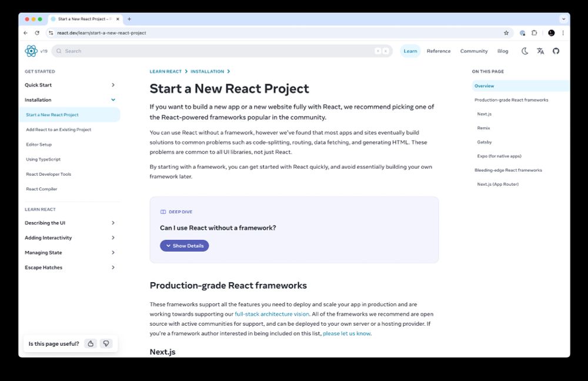
Task: Open React Developer Tools page
Action: (x=48, y=175)
